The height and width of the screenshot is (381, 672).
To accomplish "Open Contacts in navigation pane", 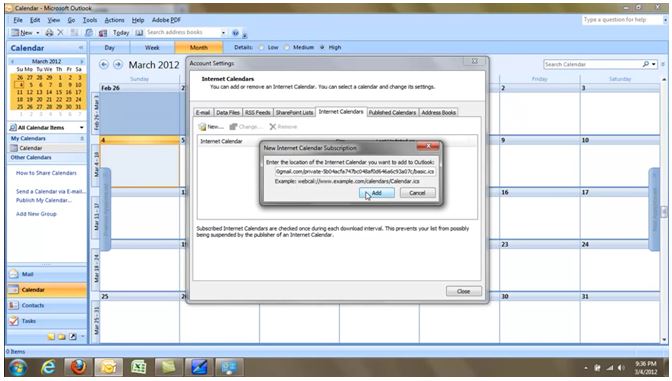I will tap(47, 305).
